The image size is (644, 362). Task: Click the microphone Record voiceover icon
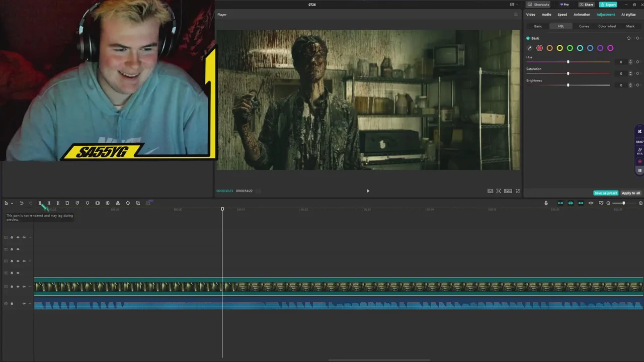pos(546,203)
